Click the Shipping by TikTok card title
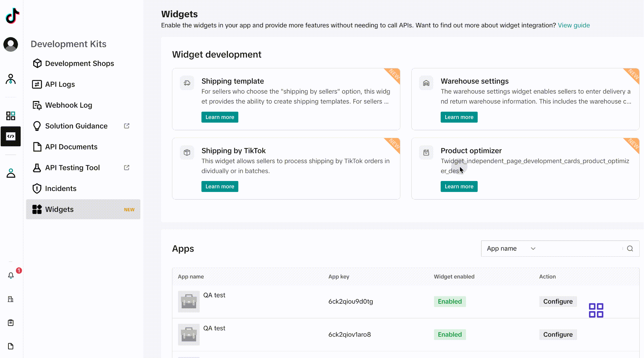The image size is (644, 358). pyautogui.click(x=233, y=151)
